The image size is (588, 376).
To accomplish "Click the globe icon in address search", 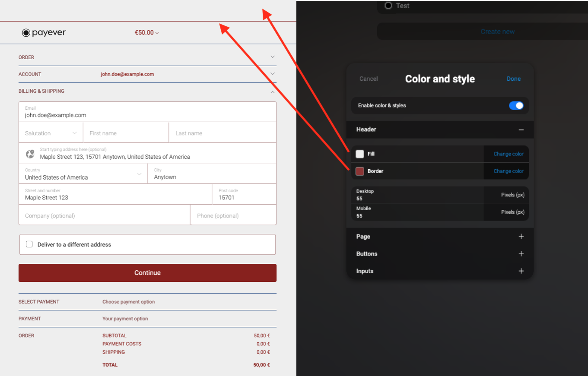I will pyautogui.click(x=30, y=154).
